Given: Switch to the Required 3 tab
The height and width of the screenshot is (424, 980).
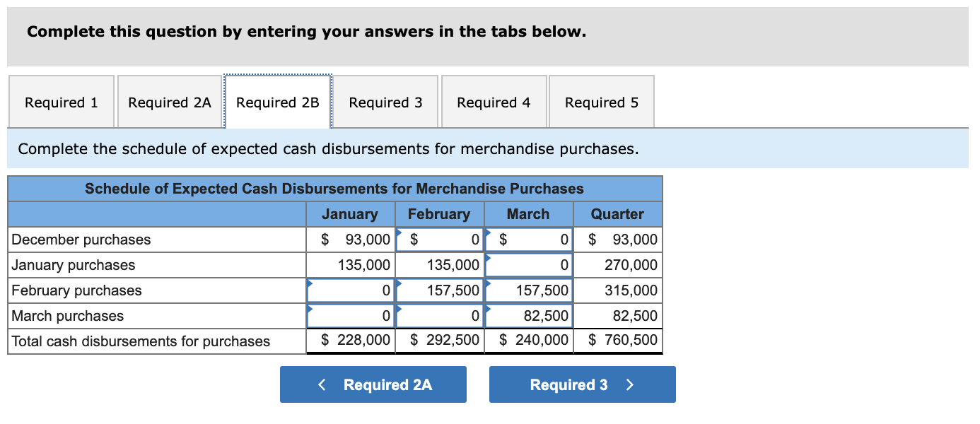Looking at the screenshot, I should coord(385,102).
